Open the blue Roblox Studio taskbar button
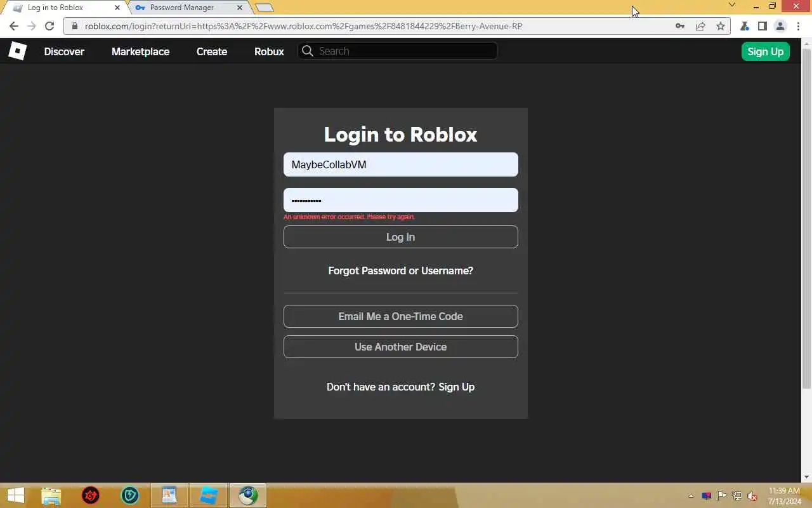This screenshot has height=508, width=812. click(209, 495)
